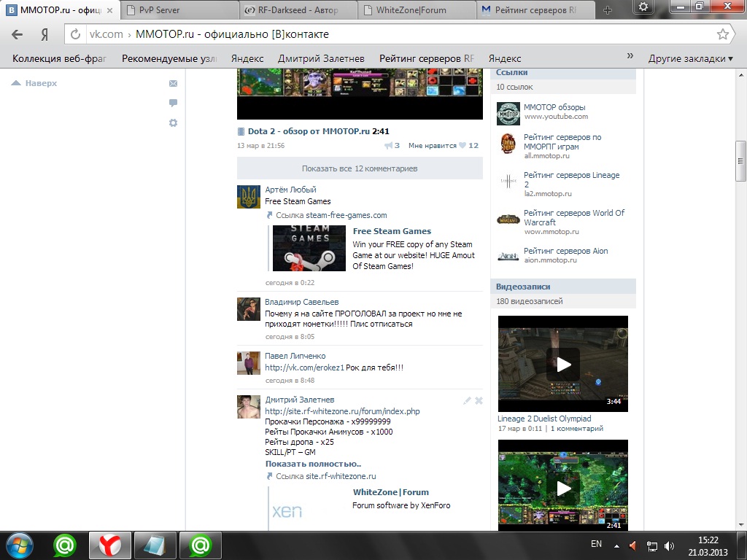Click the MMORPG rating link icon

[x=508, y=144]
